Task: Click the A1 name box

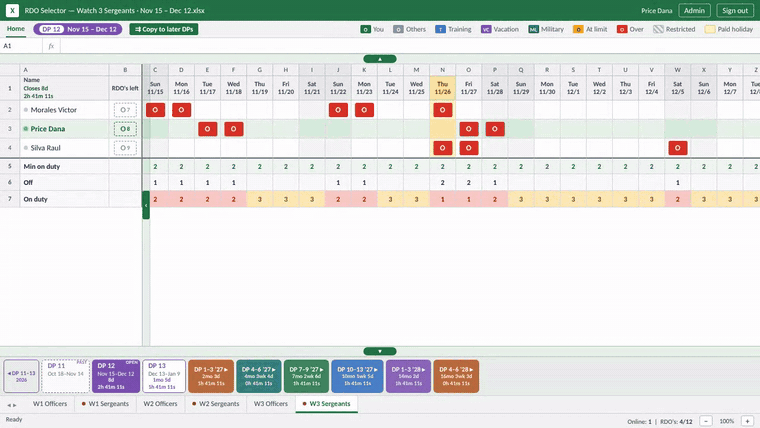Action: [21, 46]
